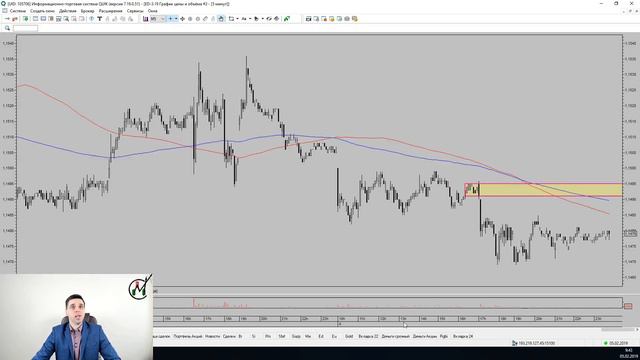This screenshot has height=360, width=640.
Task: Open the Расширения menu
Action: point(110,11)
